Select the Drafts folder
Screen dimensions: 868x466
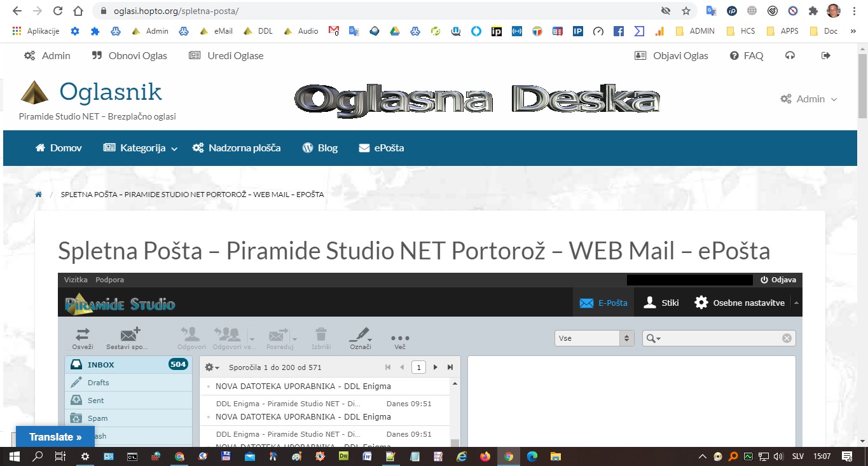pyautogui.click(x=128, y=383)
